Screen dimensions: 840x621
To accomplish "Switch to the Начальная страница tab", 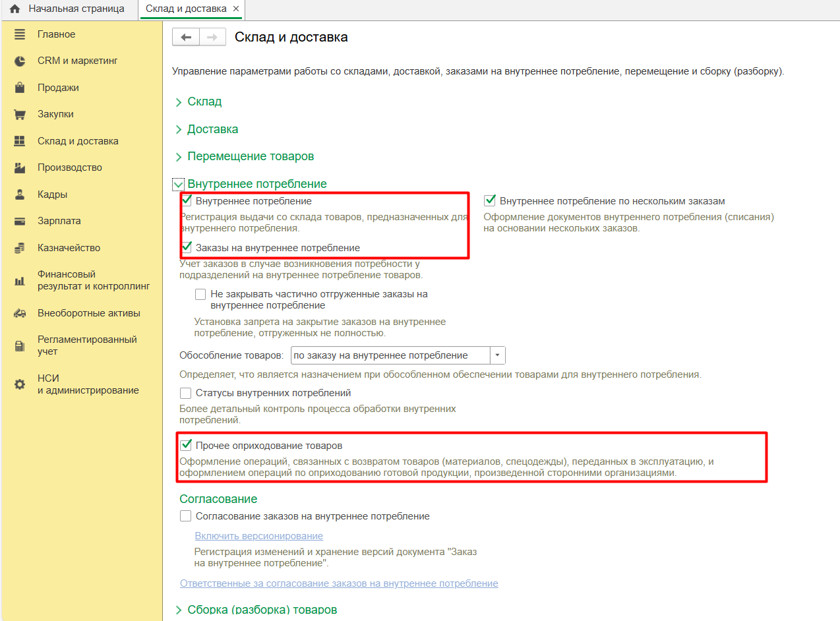I will pyautogui.click(x=68, y=9).
